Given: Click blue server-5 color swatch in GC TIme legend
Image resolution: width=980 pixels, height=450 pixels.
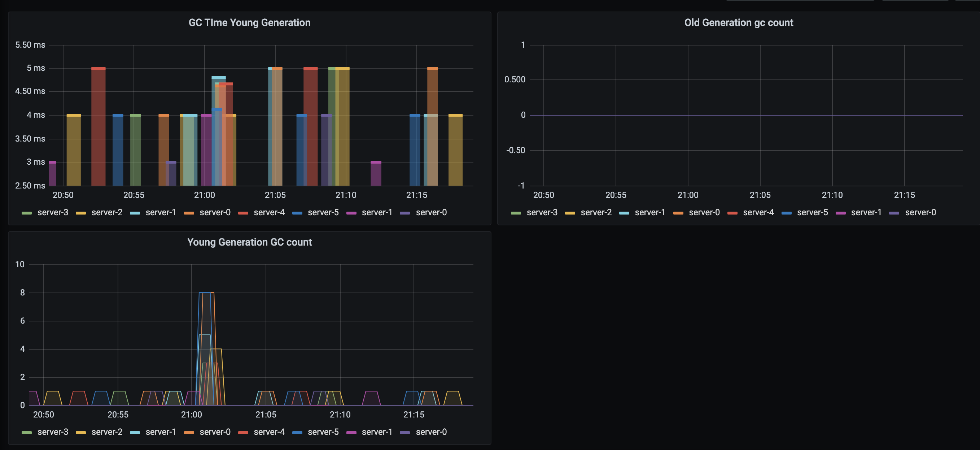Looking at the screenshot, I should click(x=297, y=213).
